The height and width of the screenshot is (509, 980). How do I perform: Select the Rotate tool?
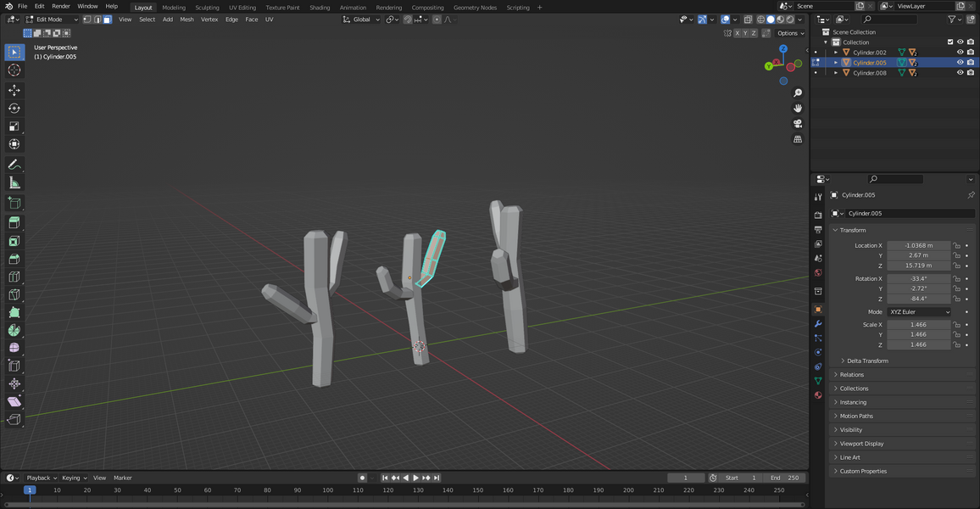(14, 109)
